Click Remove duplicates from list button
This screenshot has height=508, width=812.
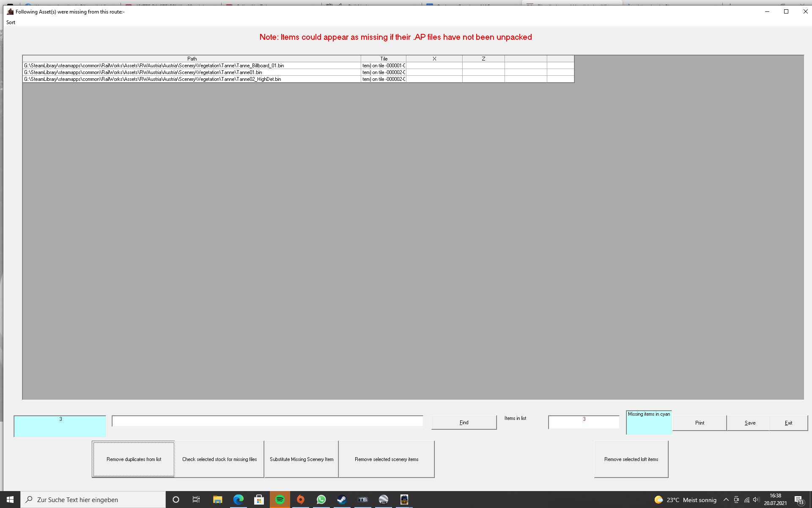click(134, 459)
